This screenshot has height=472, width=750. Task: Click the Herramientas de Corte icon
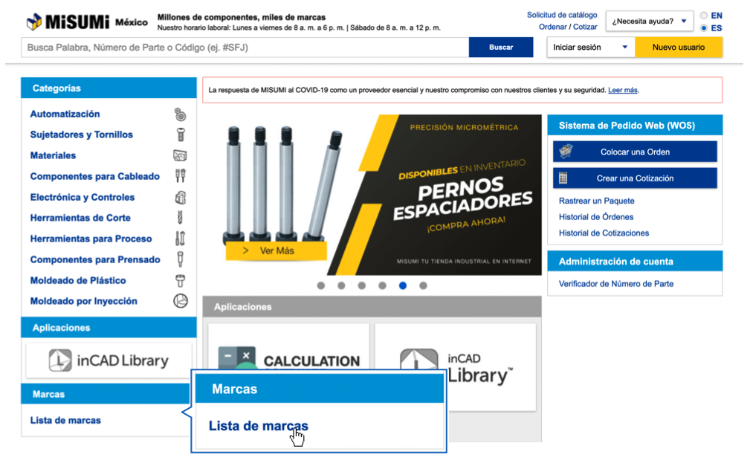coord(180,218)
